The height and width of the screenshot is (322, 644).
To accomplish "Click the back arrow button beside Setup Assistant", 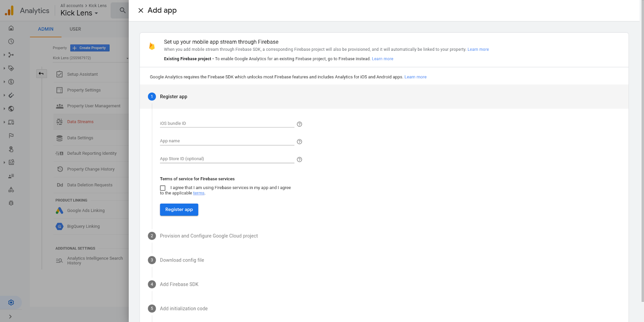I will coord(41,74).
